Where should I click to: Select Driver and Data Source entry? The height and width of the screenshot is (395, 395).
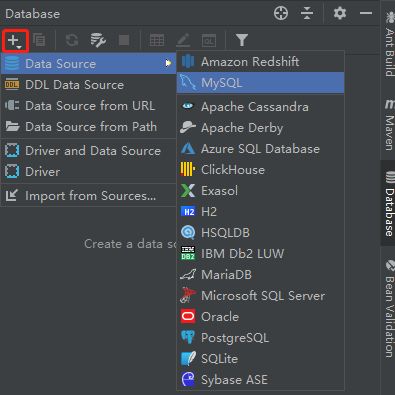[x=89, y=151]
